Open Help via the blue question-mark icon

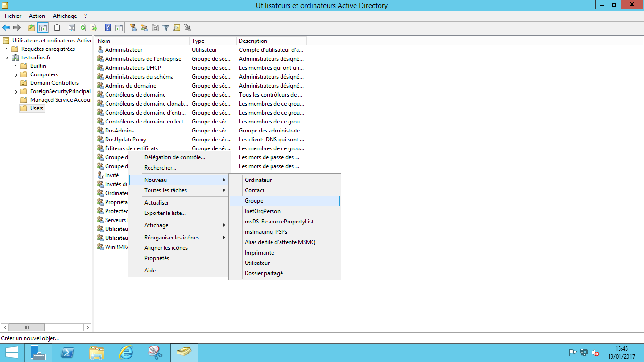[x=107, y=28]
